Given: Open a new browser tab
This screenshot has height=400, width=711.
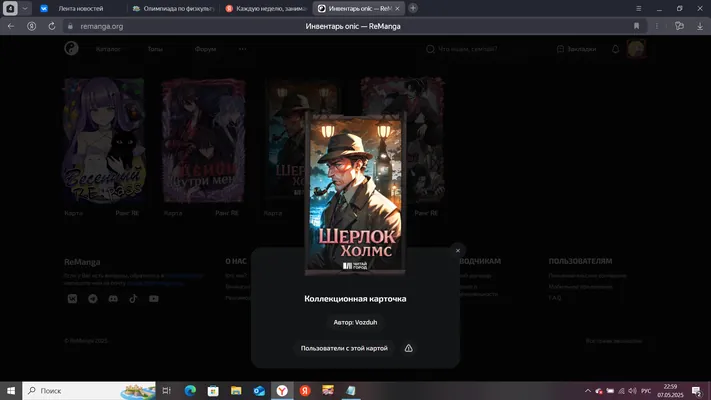Looking at the screenshot, I should point(413,8).
